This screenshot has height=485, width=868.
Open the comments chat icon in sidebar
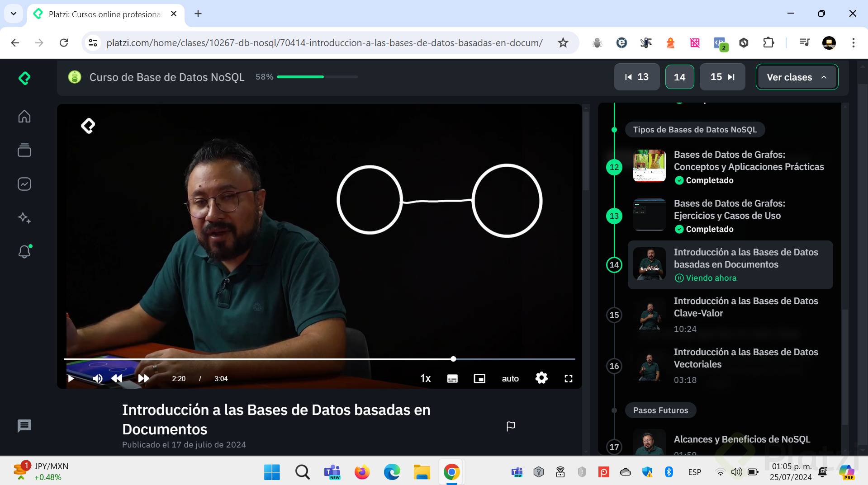point(24,426)
